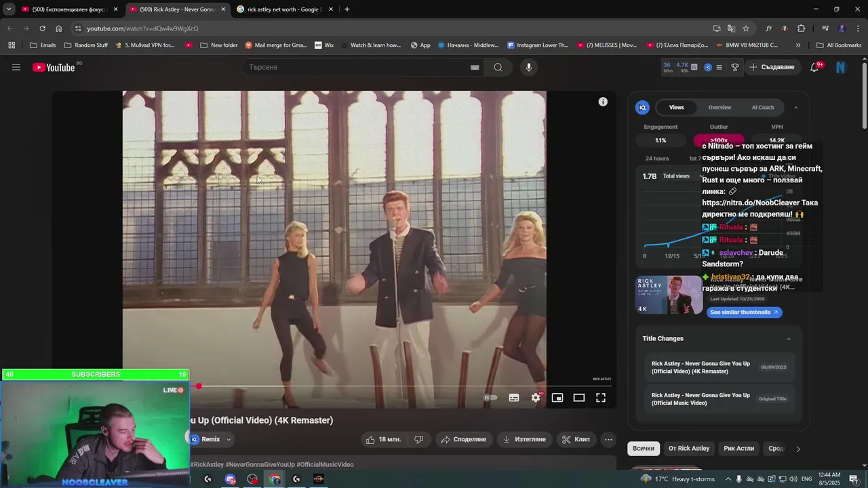Bookmark this page with star icon
Image resolution: width=868 pixels, height=488 pixels.
746,28
